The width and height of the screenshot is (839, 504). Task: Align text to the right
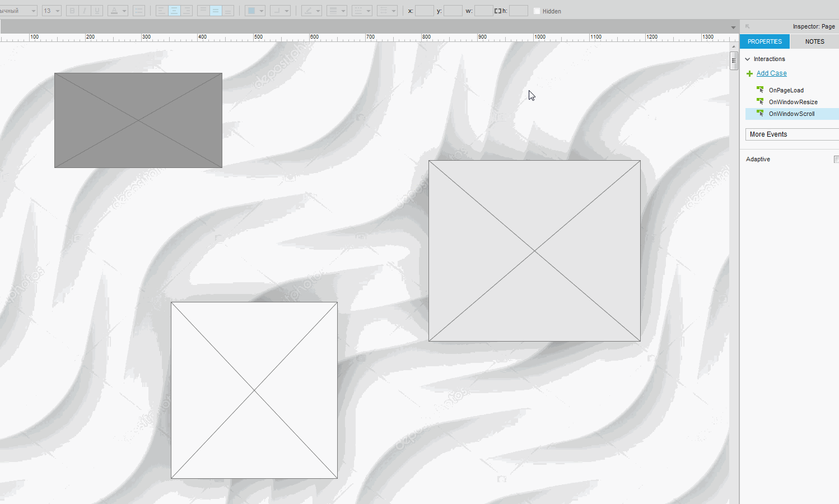(x=187, y=11)
